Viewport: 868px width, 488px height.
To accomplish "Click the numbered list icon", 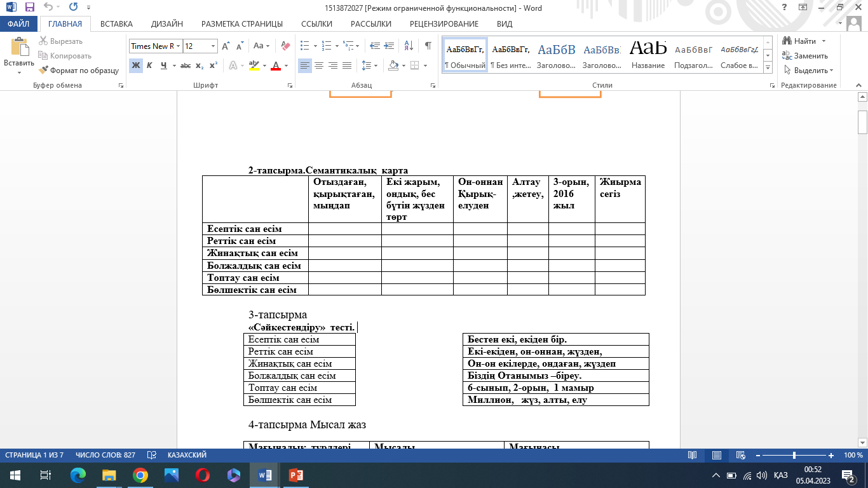I will [326, 46].
